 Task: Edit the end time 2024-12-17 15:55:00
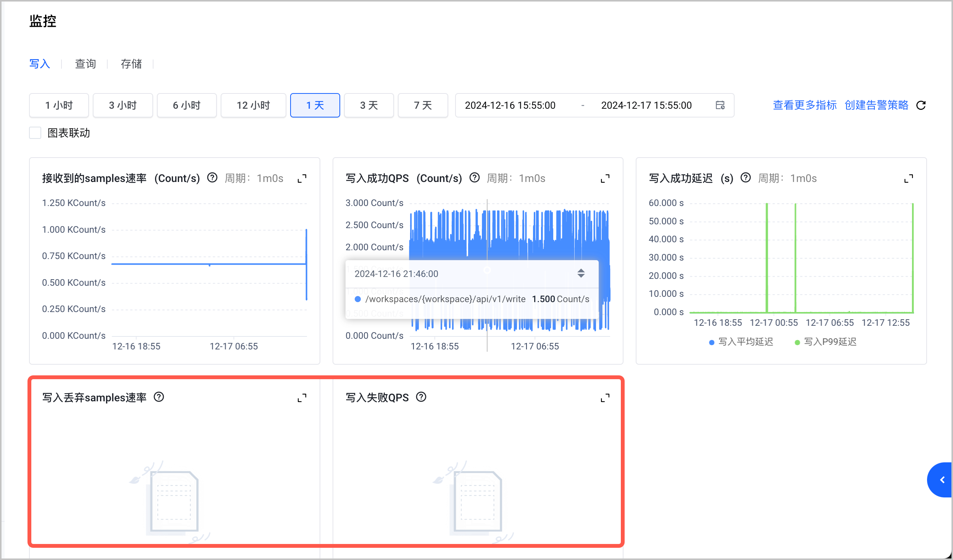(646, 105)
